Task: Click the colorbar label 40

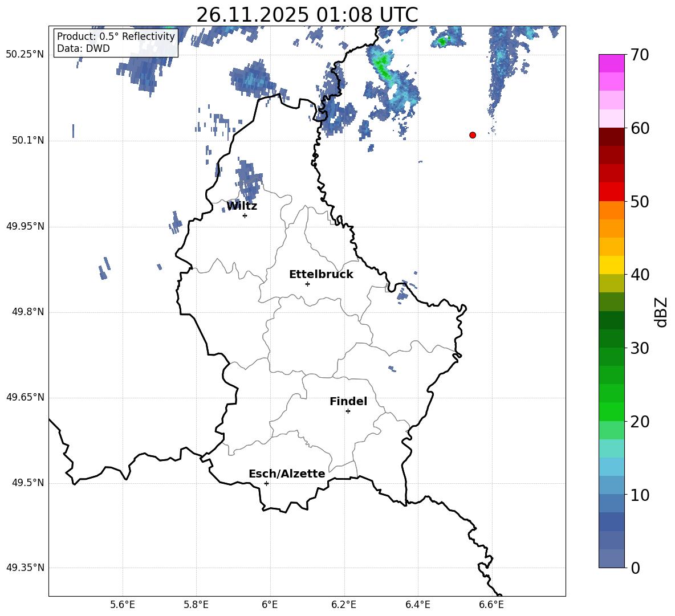Action: 640,275
